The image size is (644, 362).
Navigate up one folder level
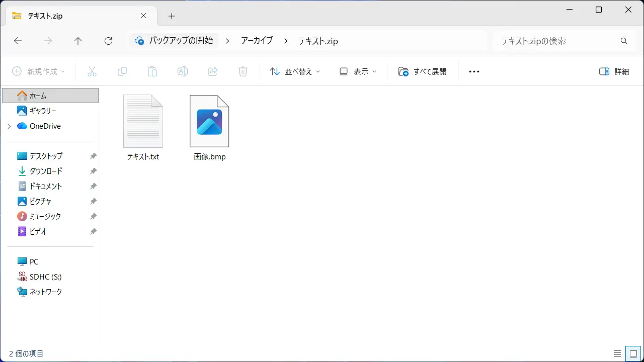(x=78, y=41)
